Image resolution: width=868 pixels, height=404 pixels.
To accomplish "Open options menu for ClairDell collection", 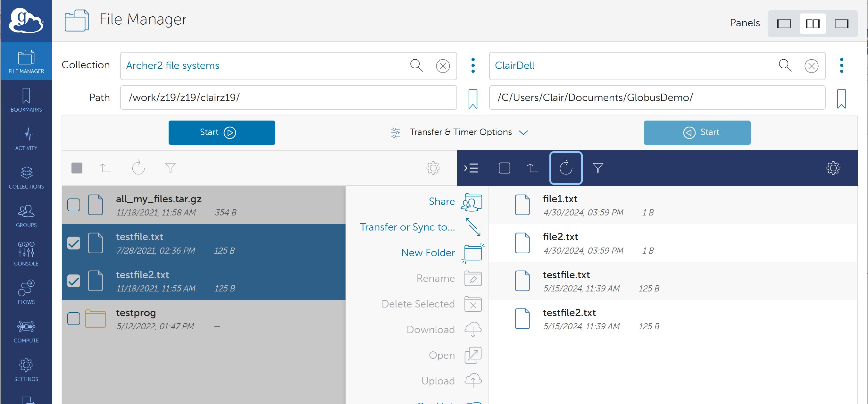I will click(x=841, y=65).
